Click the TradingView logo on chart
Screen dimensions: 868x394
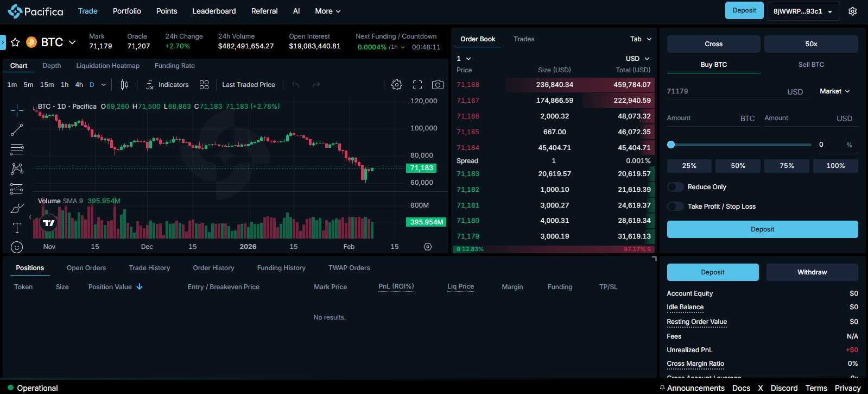49,223
